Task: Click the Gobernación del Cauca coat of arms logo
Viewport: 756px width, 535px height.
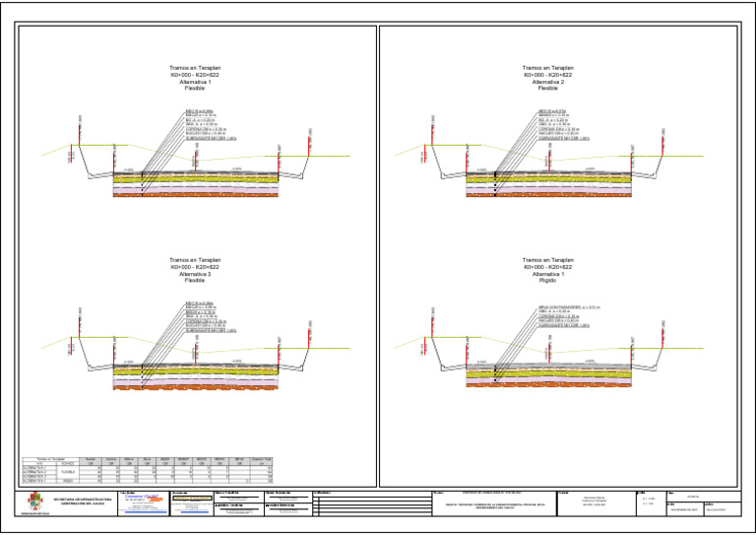Action: (34, 502)
